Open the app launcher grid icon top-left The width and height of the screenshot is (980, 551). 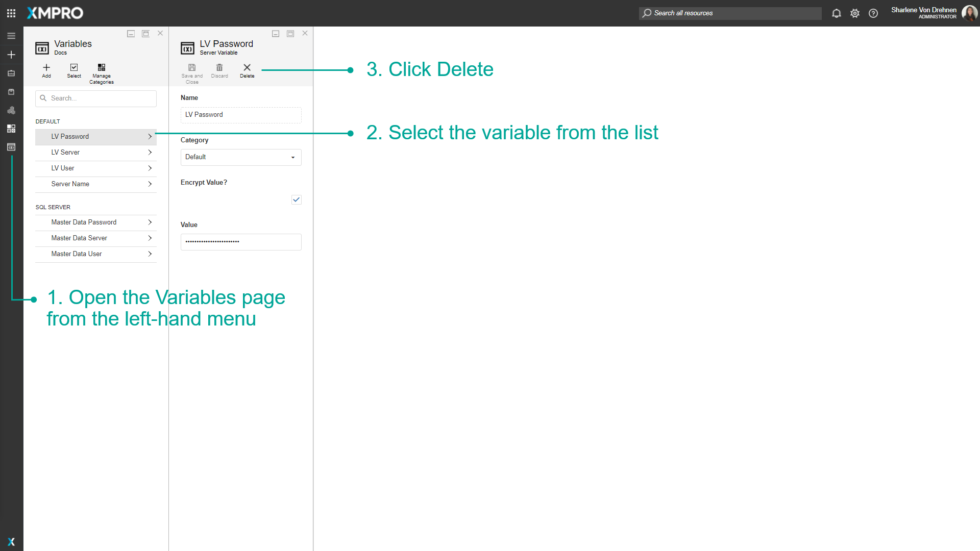[x=11, y=13]
